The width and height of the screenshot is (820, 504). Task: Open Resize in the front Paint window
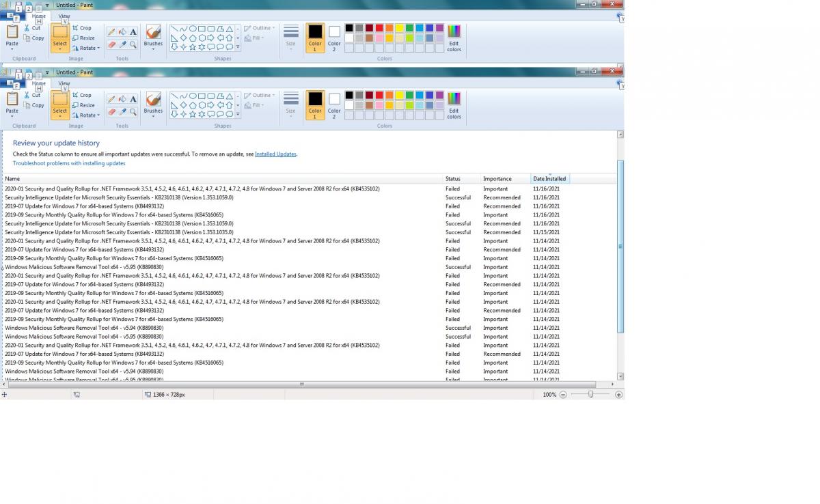coord(83,105)
